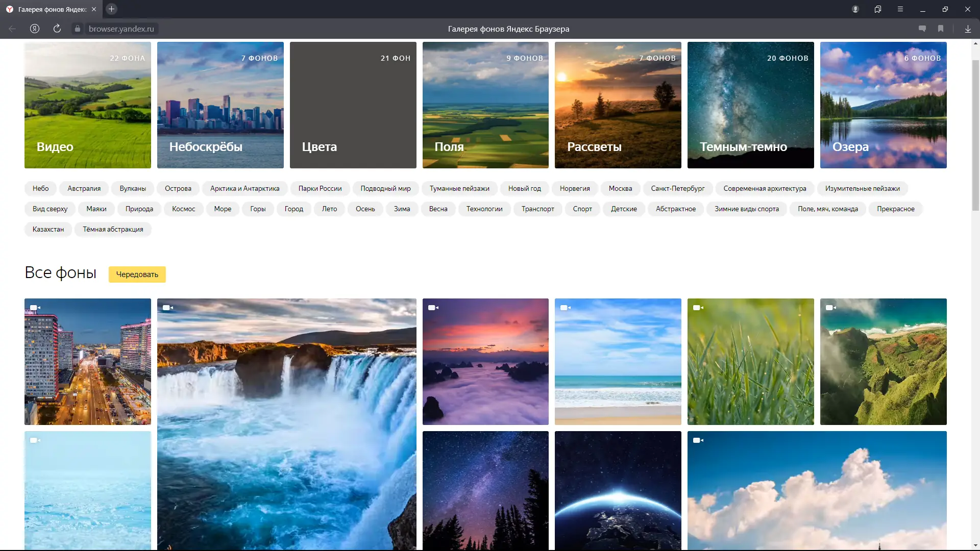Image resolution: width=980 pixels, height=551 pixels.
Task: Select the Космос category tag
Action: click(183, 209)
